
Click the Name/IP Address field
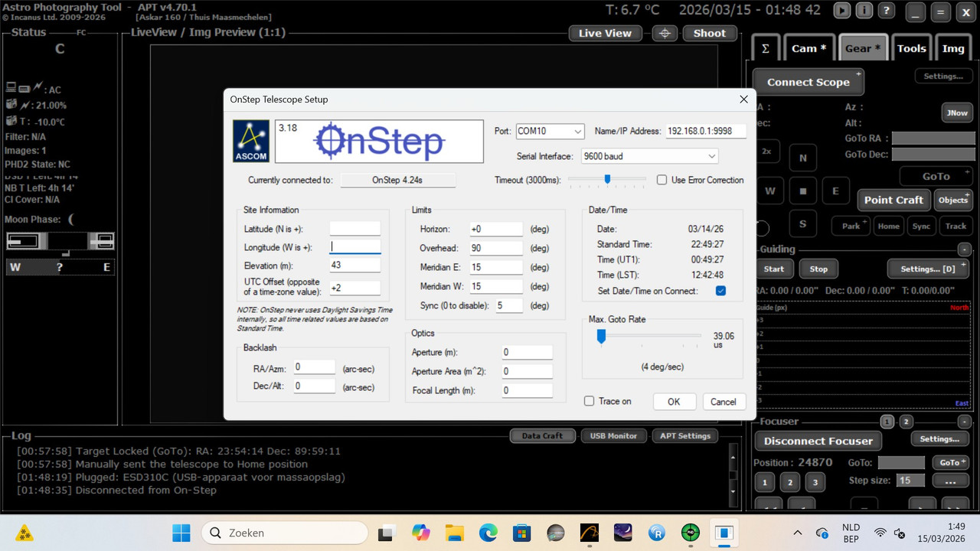click(x=705, y=131)
